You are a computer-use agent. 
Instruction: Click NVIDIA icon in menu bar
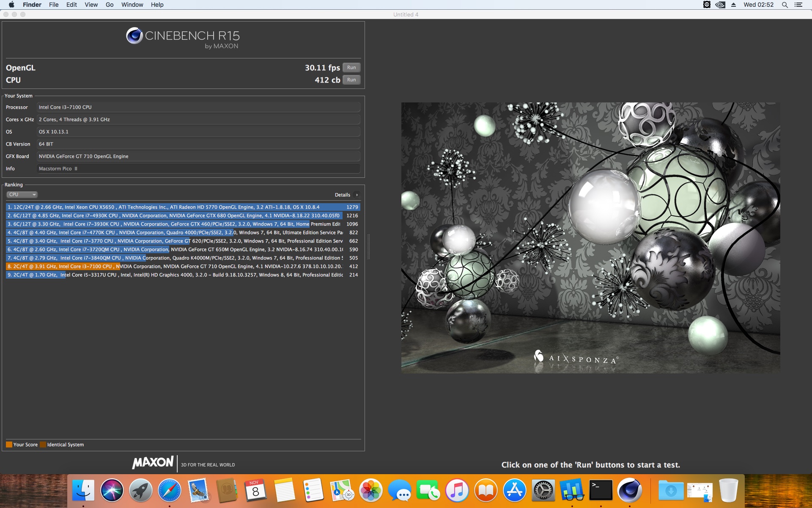click(x=720, y=5)
